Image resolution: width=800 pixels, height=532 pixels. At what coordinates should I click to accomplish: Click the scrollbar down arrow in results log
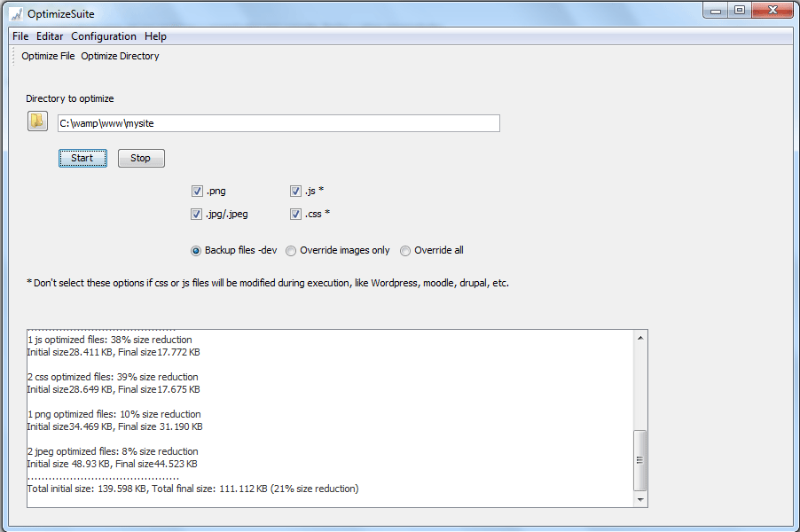639,497
